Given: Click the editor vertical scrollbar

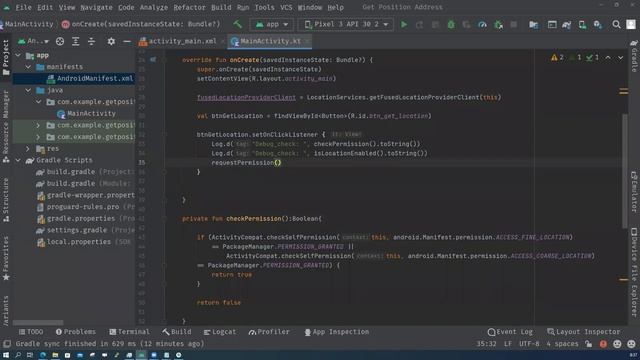Looking at the screenshot, I should click(x=624, y=171).
